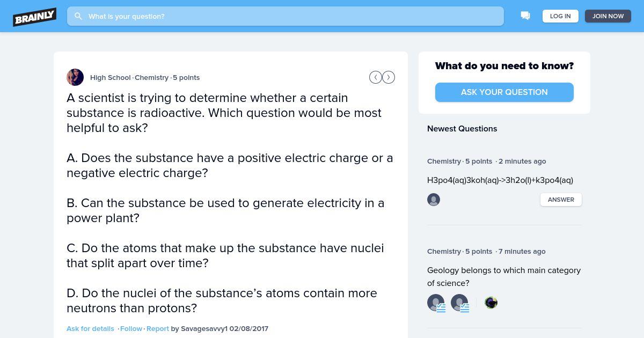Open the Ask for details link
Viewport: 644px width, 338px height.
90,328
